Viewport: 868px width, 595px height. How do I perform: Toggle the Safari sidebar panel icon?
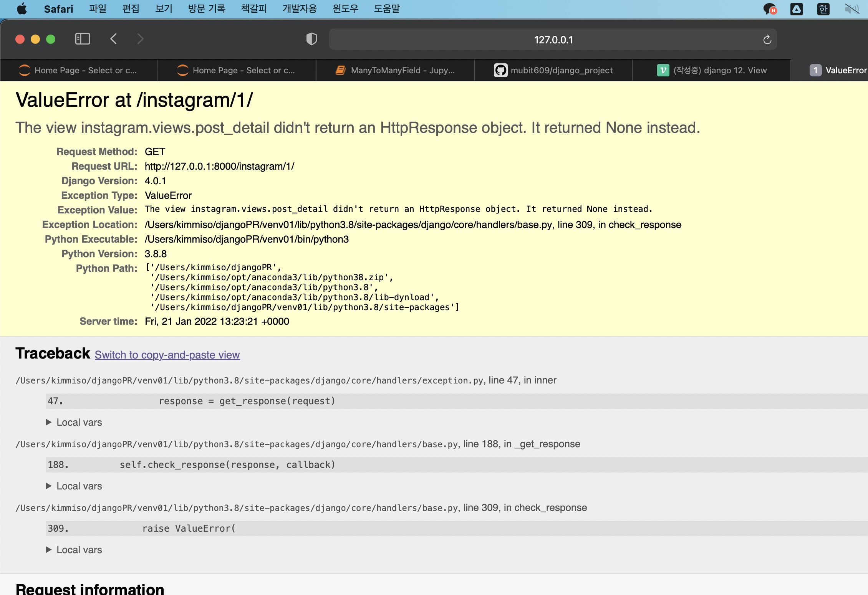pos(82,39)
